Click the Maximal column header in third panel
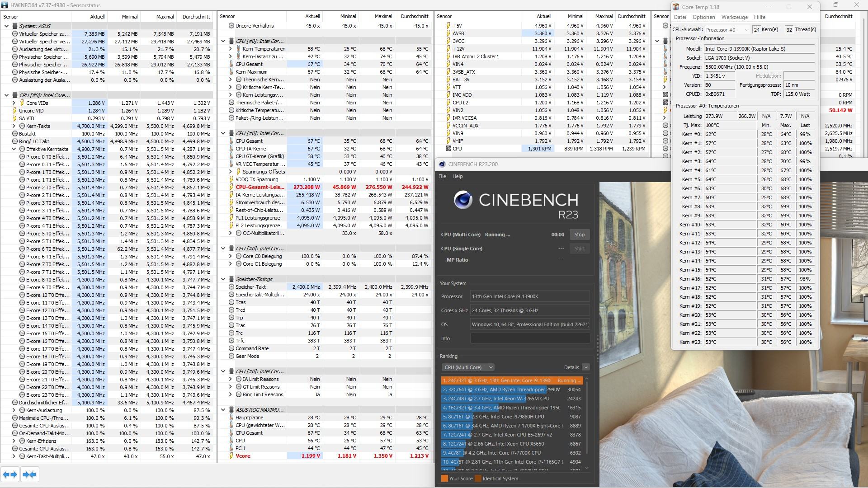Screen dimensions: 868x488 (604, 16)
